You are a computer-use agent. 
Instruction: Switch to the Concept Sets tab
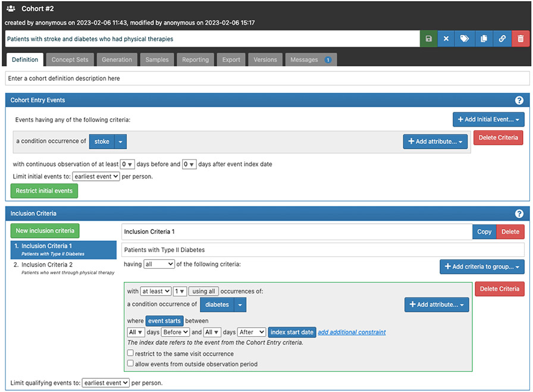(70, 59)
